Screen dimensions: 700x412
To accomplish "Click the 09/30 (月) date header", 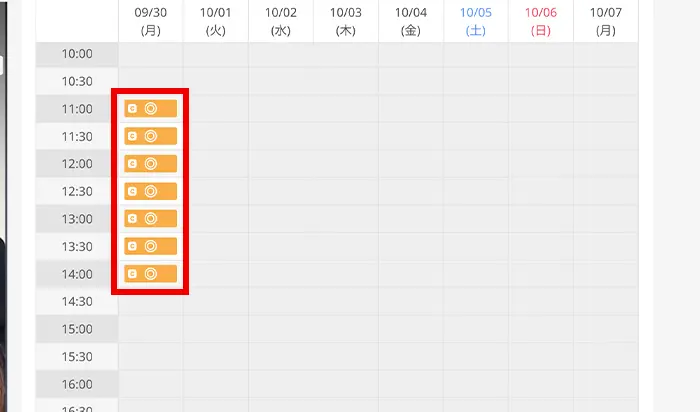I will coord(150,21).
